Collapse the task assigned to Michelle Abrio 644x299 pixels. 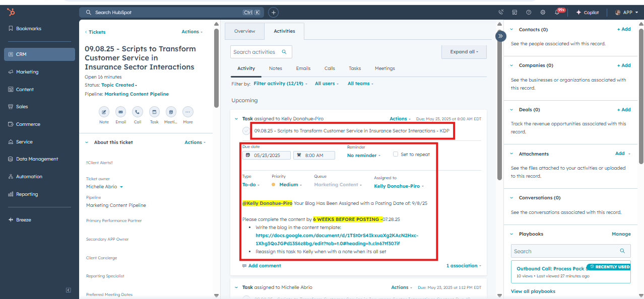[x=236, y=287]
